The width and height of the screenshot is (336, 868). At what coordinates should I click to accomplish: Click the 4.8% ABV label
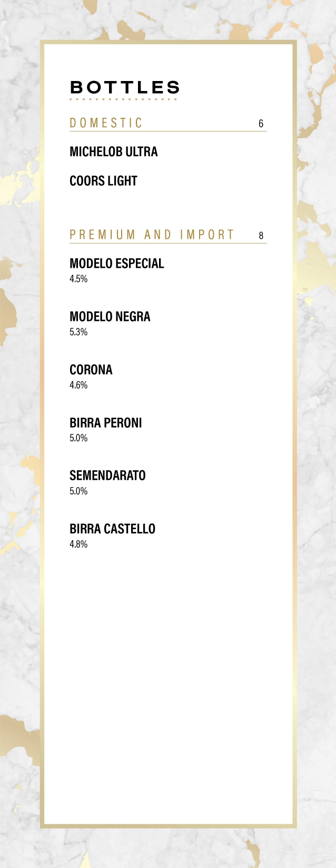[78, 544]
